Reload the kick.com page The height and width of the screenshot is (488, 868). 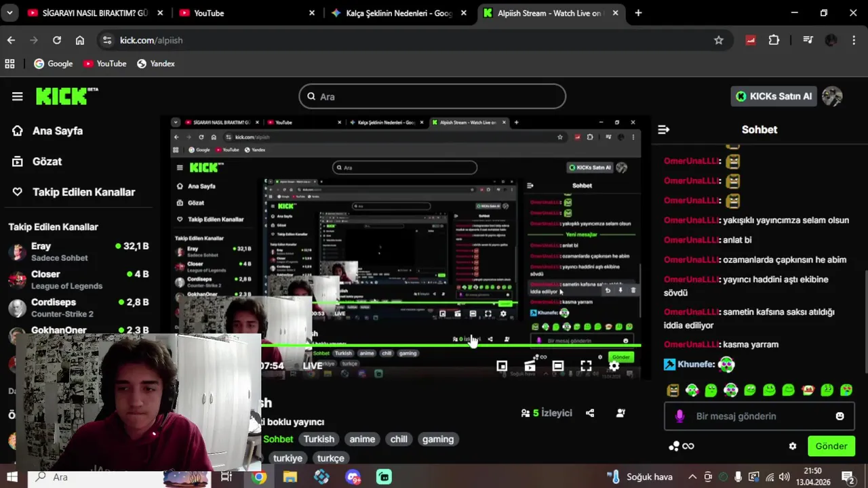point(57,40)
